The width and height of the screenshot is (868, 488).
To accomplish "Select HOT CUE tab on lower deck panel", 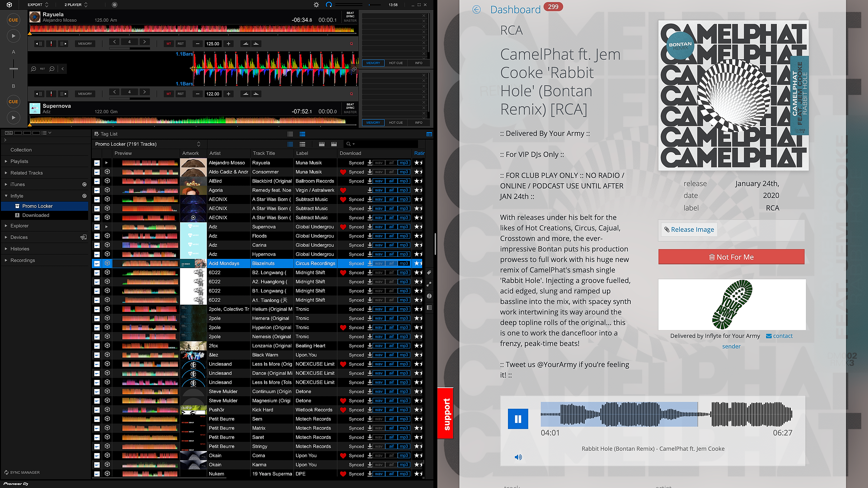I will point(396,123).
